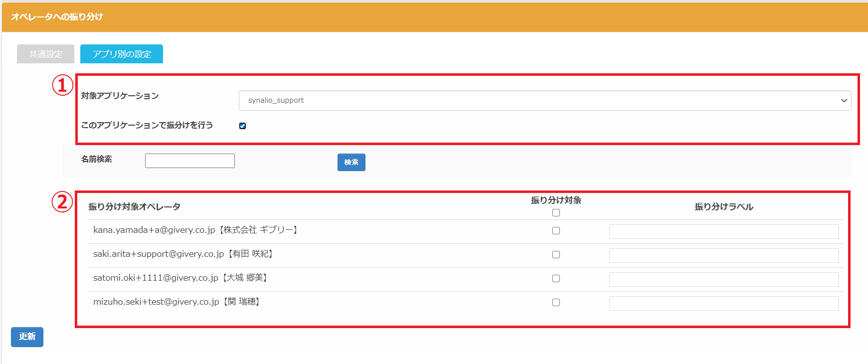Enable 振り分け対象 for kana.yamada operator
This screenshot has width=868, height=364.
pyautogui.click(x=556, y=231)
